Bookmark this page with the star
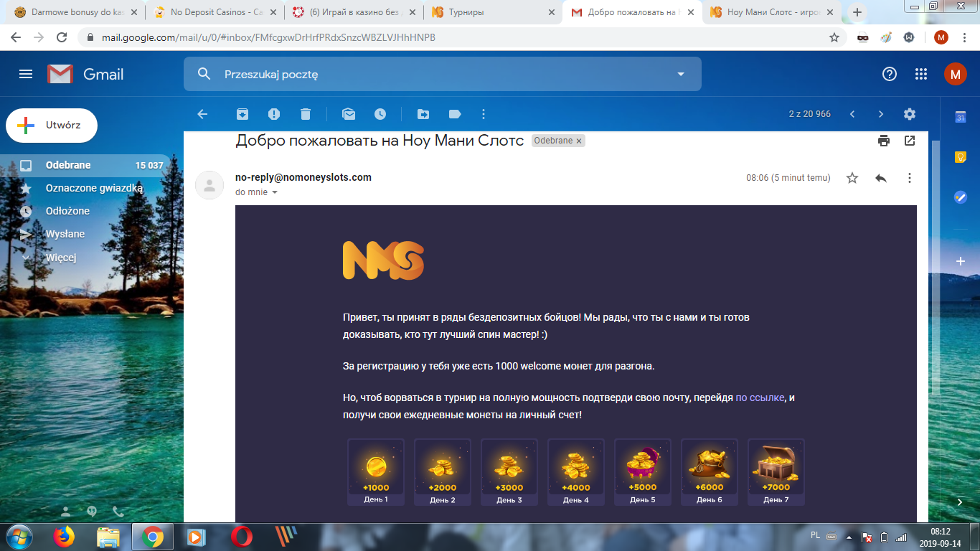 pos(834,37)
